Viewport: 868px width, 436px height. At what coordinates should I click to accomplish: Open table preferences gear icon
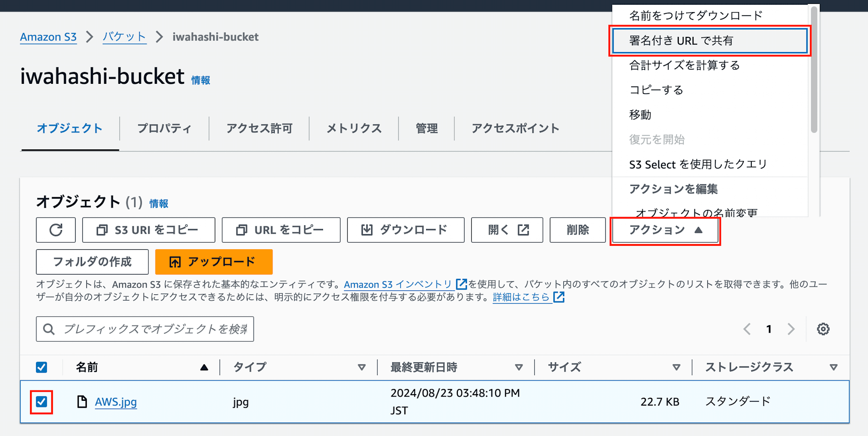pos(823,329)
